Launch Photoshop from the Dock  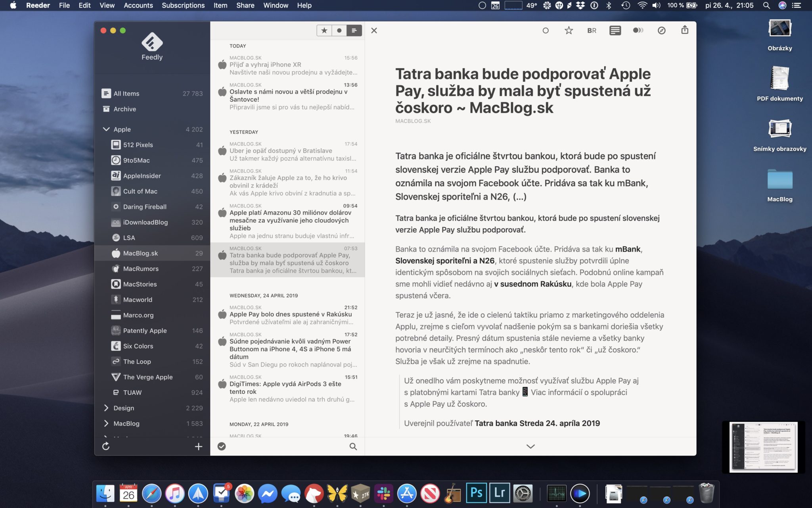tap(476, 493)
